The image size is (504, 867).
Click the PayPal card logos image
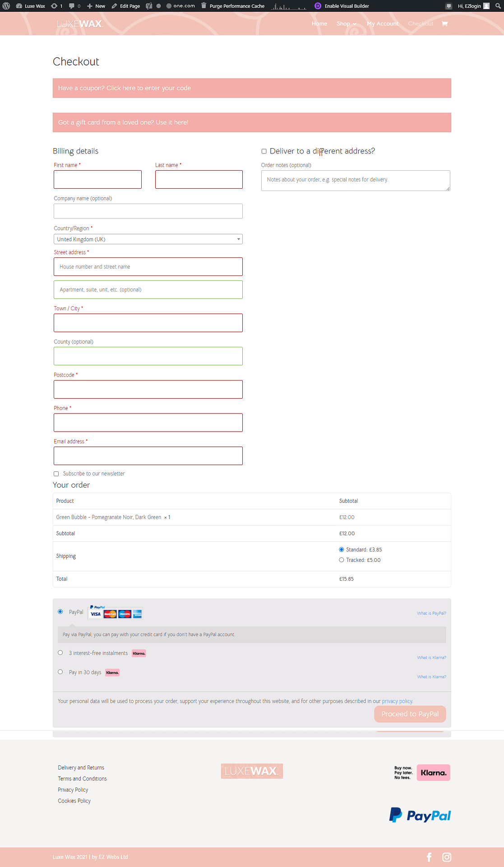(x=116, y=612)
